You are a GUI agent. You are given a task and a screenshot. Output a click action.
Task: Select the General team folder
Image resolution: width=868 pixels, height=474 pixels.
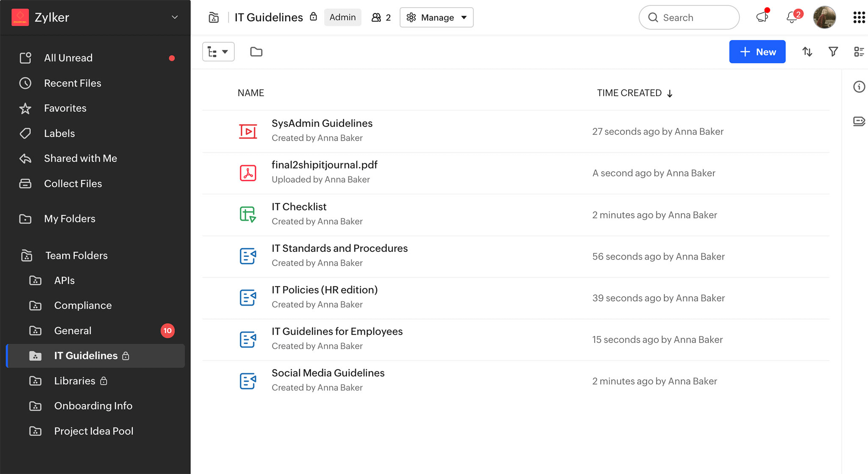(x=72, y=331)
